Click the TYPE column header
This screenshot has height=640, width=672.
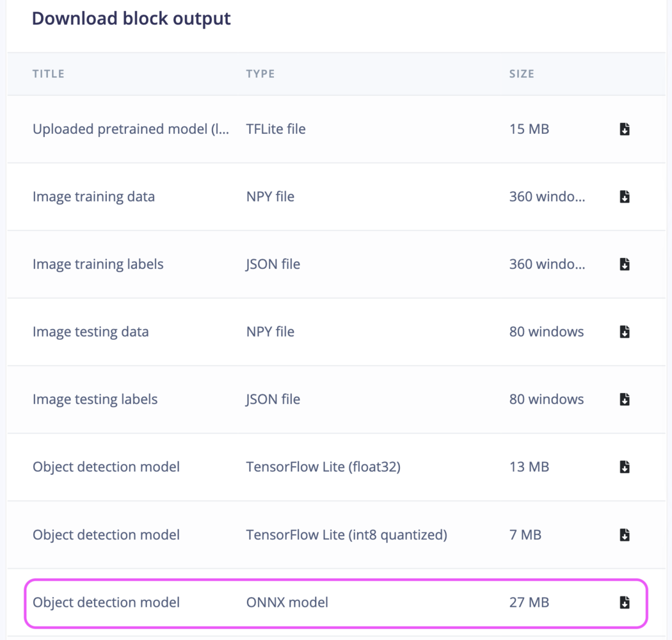(260, 74)
